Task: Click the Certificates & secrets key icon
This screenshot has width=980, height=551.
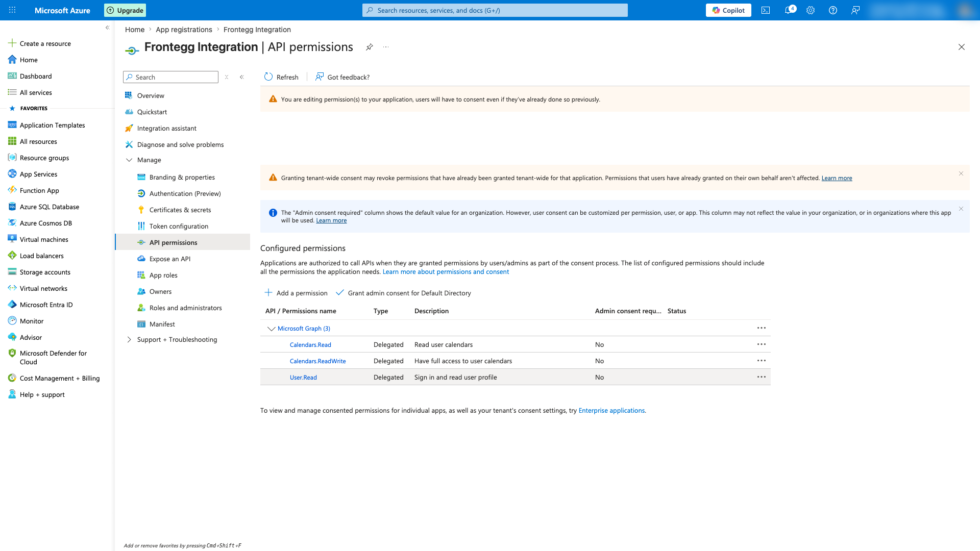Action: pyautogui.click(x=141, y=210)
